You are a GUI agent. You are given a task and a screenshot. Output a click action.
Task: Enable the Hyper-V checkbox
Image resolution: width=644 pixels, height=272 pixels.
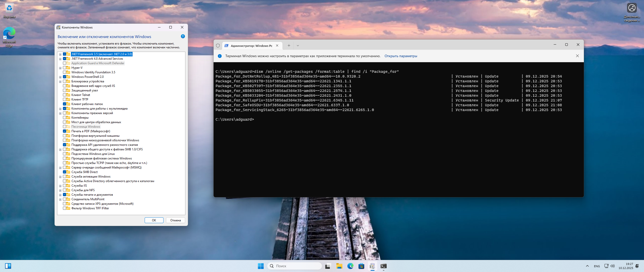pos(65,68)
